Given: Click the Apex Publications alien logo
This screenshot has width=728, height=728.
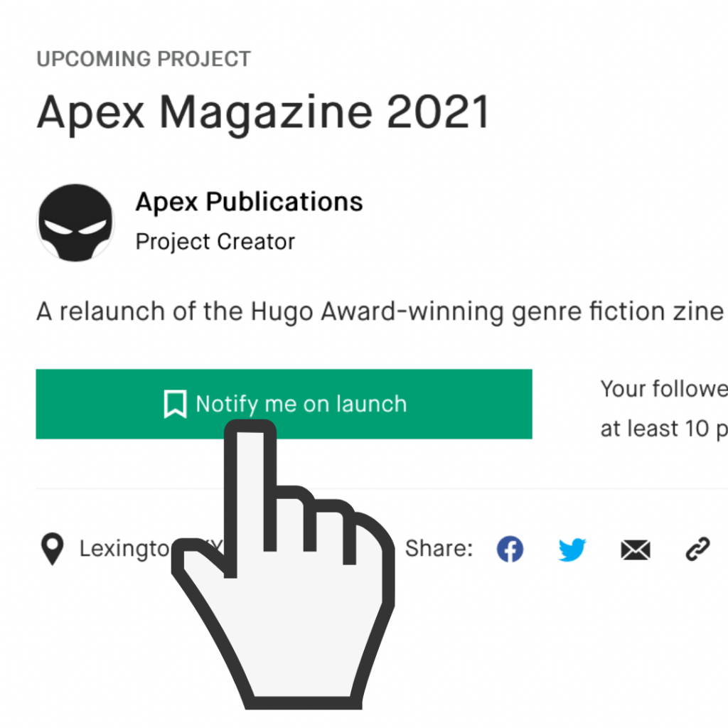Looking at the screenshot, I should [x=75, y=222].
